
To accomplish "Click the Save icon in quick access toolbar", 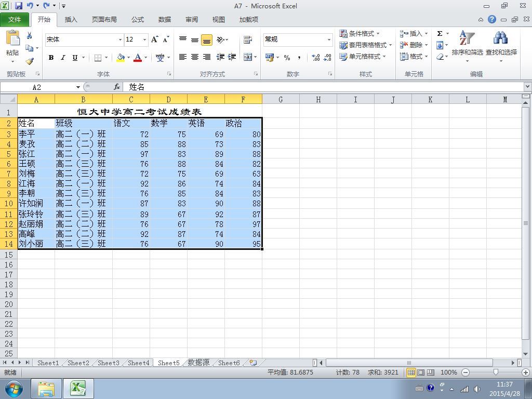I will [x=18, y=5].
